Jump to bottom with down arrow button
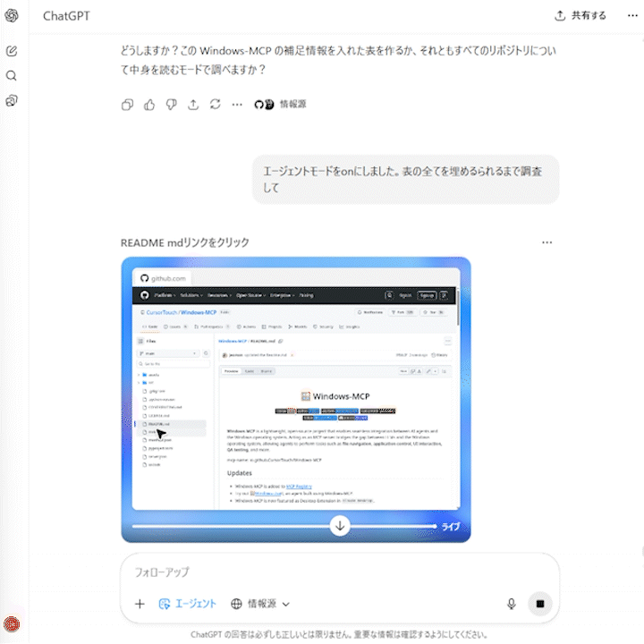644x644 pixels. coord(340,526)
